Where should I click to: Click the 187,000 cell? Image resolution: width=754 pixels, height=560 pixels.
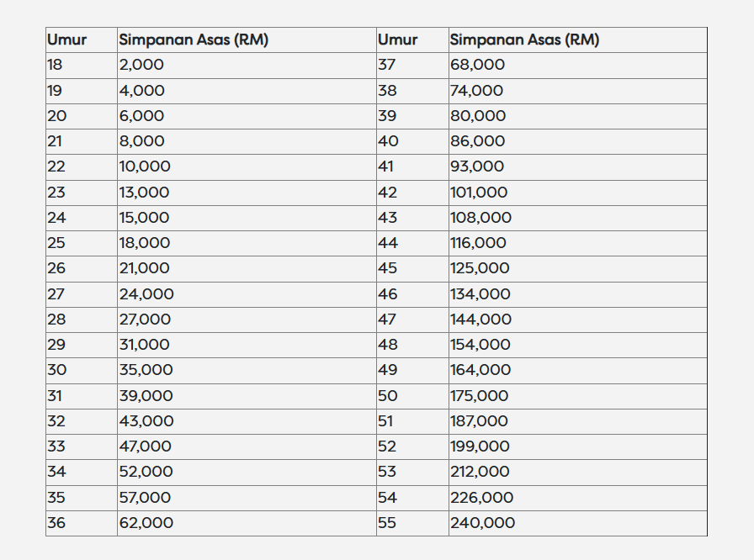click(x=578, y=421)
